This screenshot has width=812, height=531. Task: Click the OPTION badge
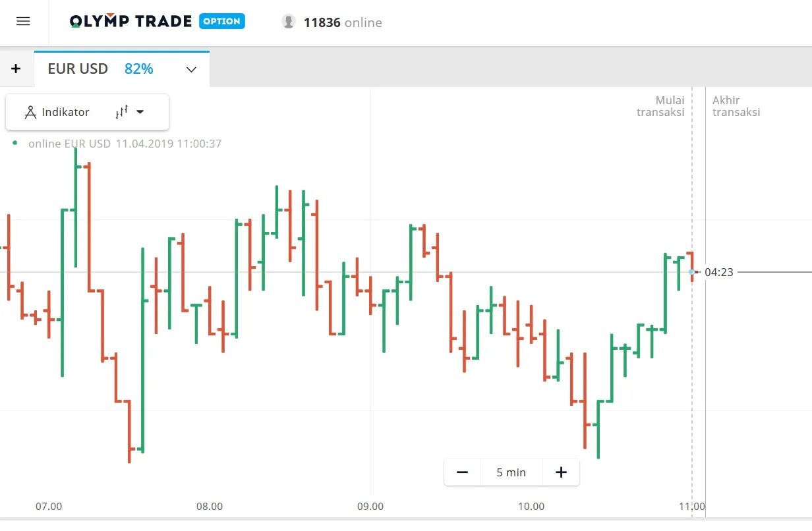point(222,21)
